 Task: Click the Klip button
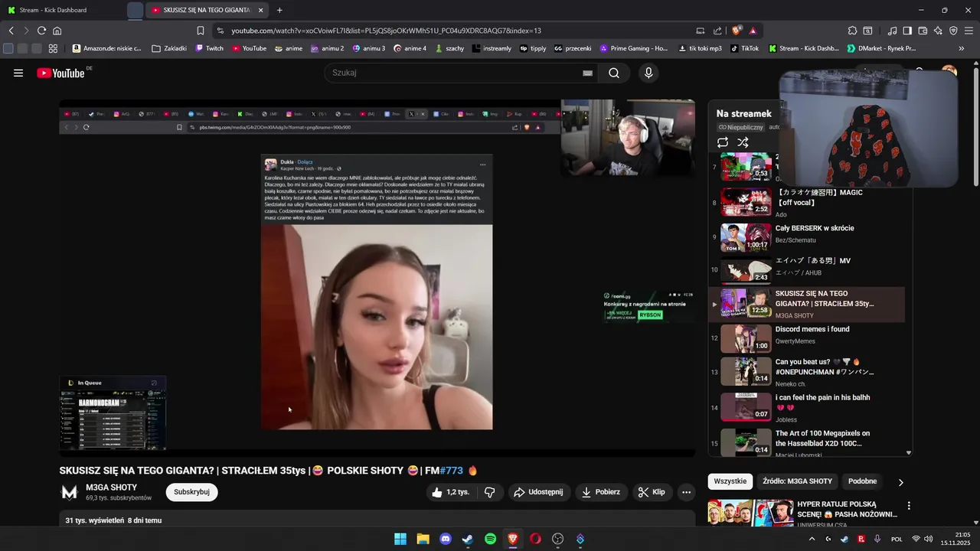652,492
